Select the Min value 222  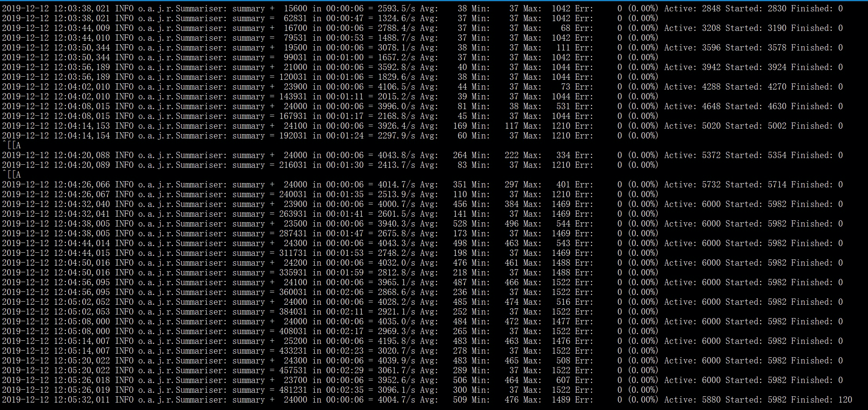tap(512, 155)
